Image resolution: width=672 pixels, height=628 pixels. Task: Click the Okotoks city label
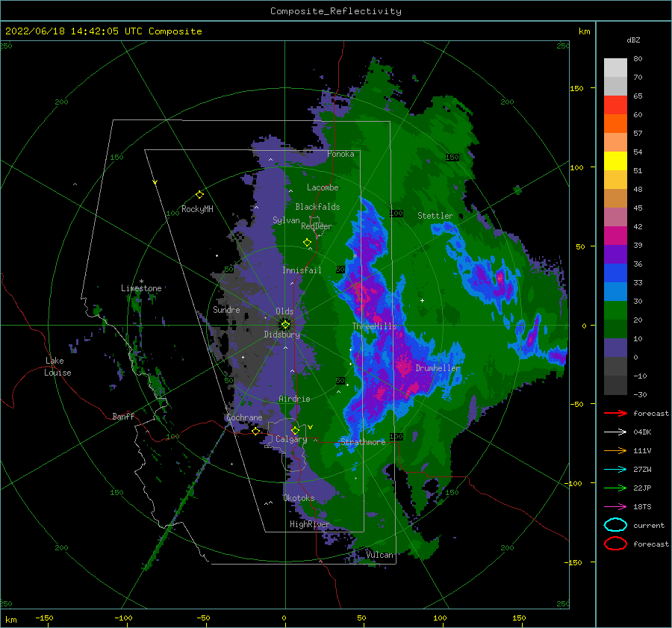click(x=299, y=498)
